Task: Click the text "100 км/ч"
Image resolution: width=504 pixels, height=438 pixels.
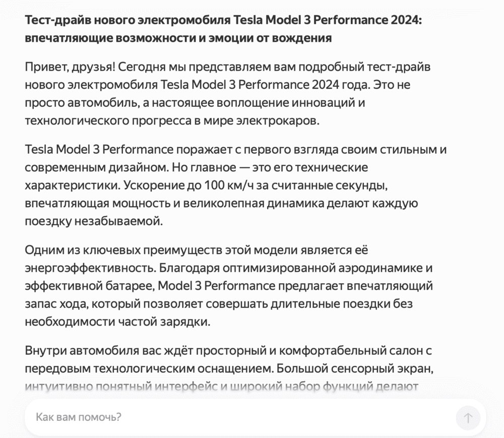Action: [x=229, y=185]
